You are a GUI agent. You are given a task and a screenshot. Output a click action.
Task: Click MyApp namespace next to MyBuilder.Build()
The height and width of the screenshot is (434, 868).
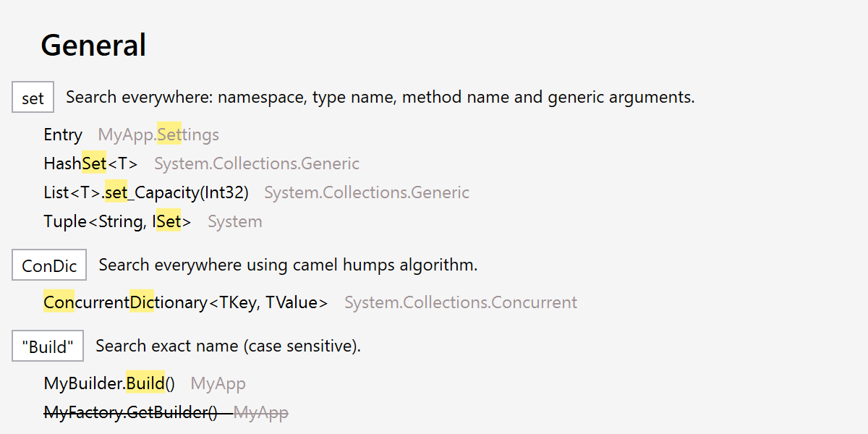[218, 383]
